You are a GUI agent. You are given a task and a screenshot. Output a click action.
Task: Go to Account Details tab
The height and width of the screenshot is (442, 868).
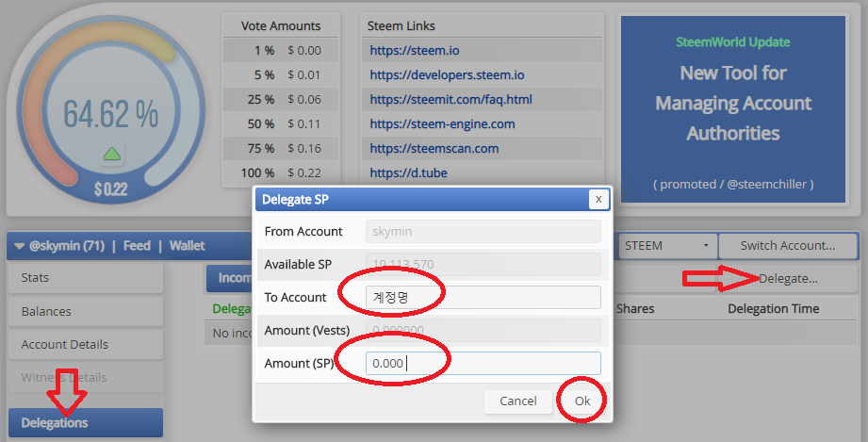tap(85, 344)
